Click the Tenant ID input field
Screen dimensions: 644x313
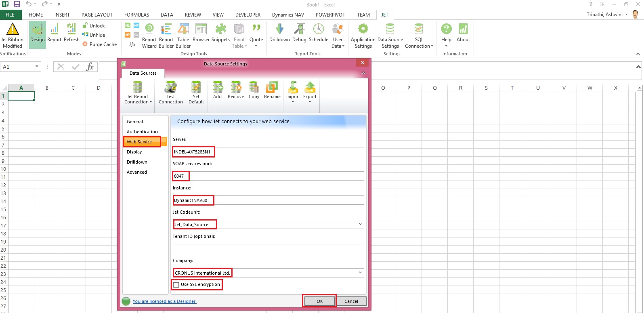tap(268, 248)
